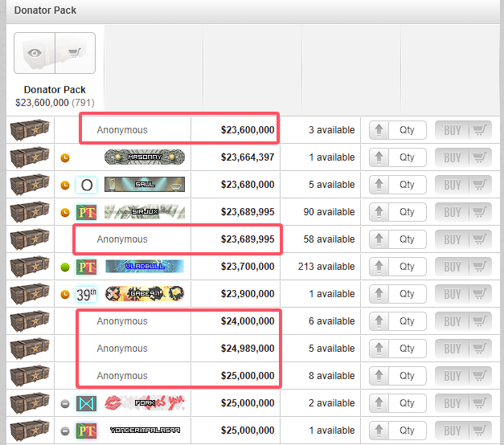Click the green online status icon by Vladbull
504x445 pixels.
(x=65, y=267)
